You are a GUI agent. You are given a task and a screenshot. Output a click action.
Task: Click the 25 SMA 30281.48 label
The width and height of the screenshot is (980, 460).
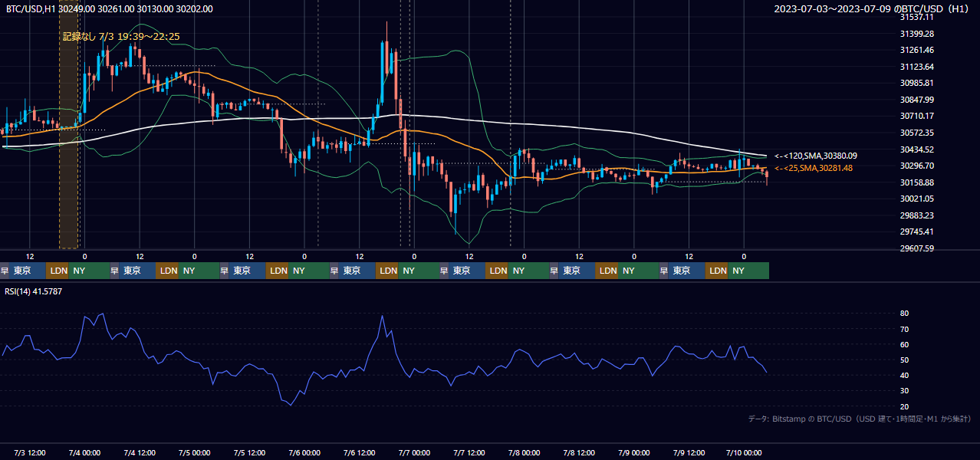click(x=813, y=168)
